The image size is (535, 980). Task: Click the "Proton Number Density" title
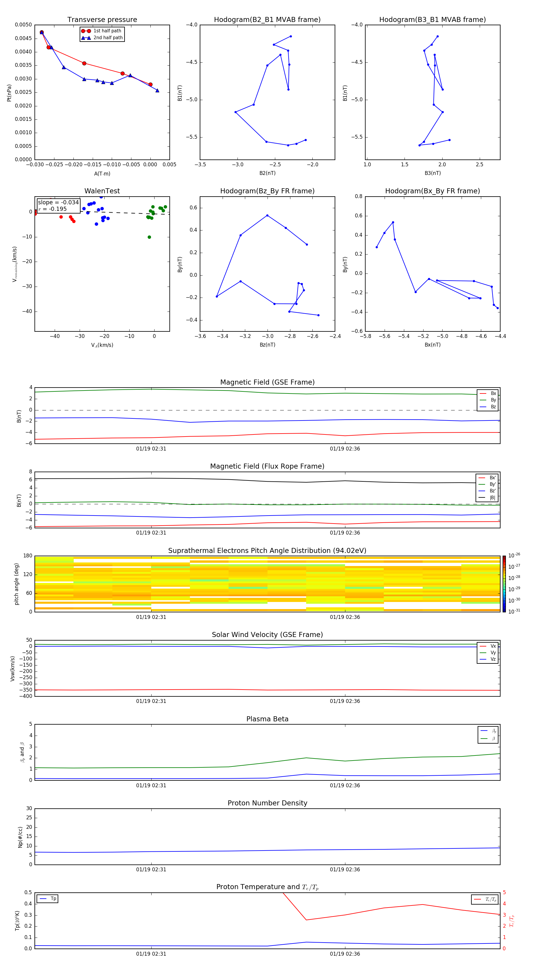click(x=267, y=804)
